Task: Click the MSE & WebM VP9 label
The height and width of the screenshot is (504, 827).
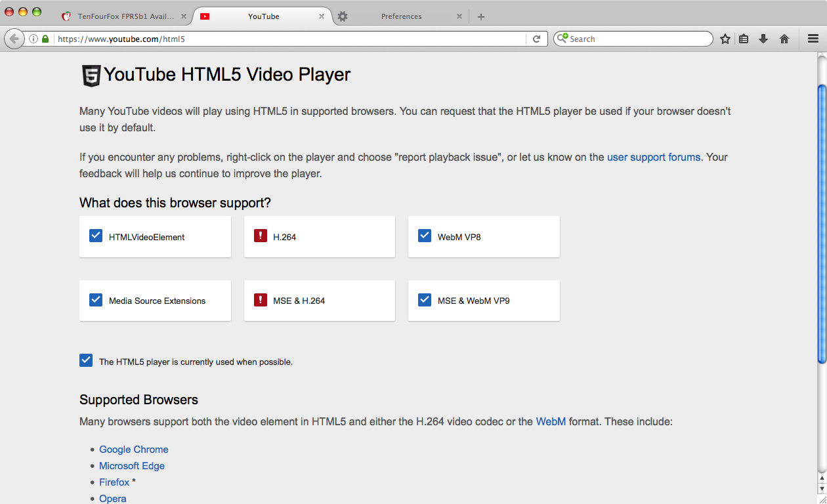Action: [x=474, y=301]
